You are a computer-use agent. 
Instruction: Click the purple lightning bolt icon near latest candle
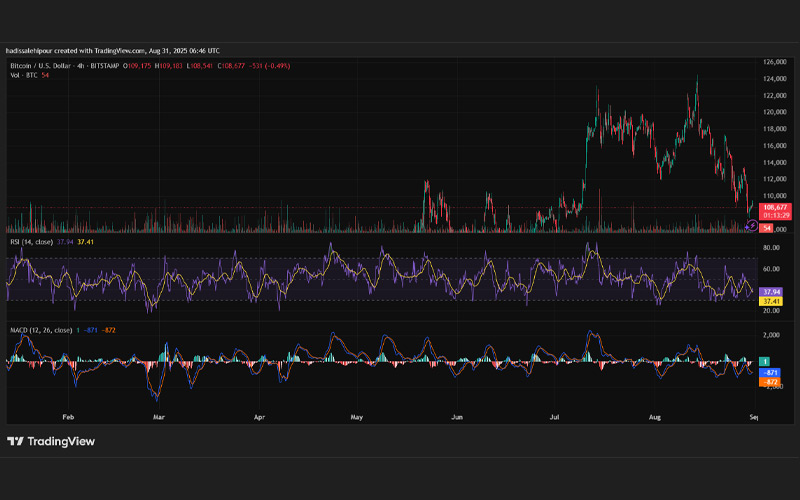tap(752, 225)
